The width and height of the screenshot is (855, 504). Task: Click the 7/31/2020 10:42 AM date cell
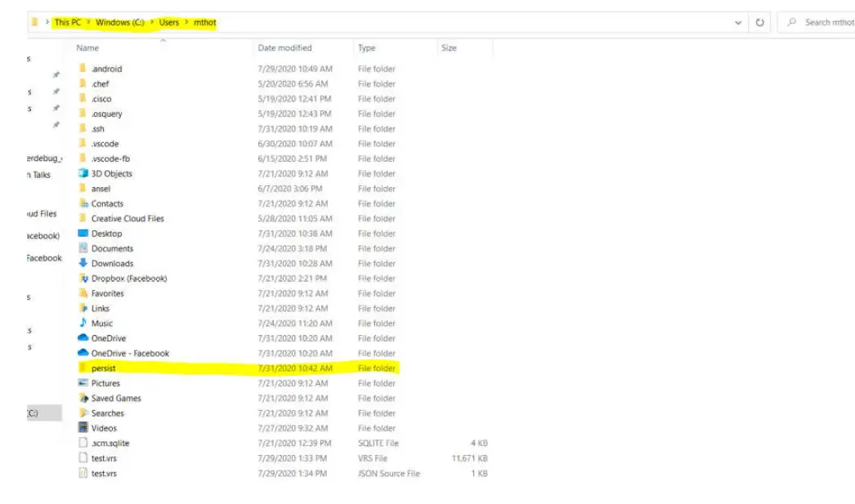[295, 368]
